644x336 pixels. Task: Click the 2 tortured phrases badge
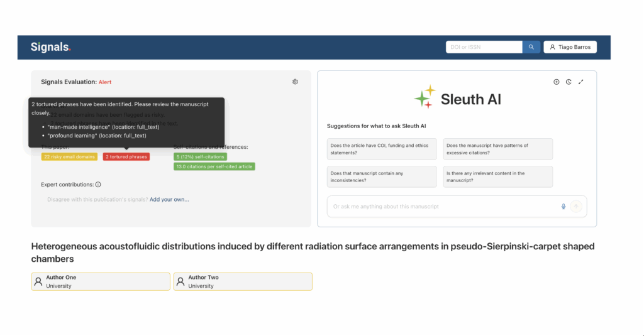[126, 157]
